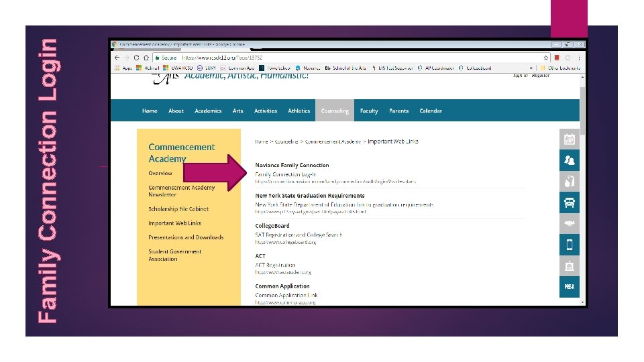Click the Naviance Family Connection heading text
This screenshot has width=644, height=362.
pos(292,165)
